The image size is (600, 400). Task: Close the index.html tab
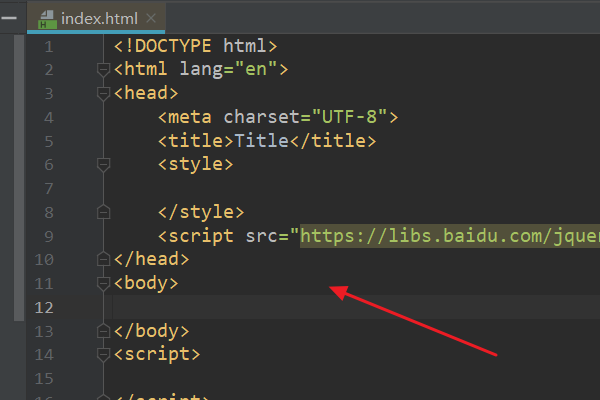[x=151, y=18]
